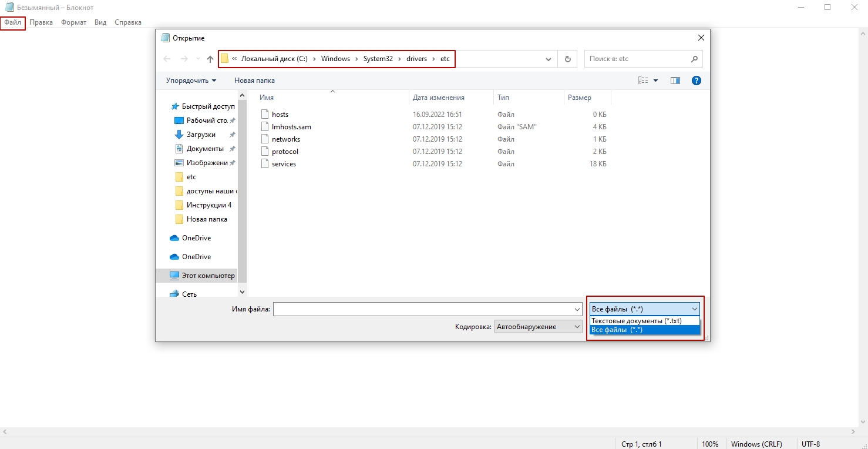Sort files by Дата изменения column

438,98
